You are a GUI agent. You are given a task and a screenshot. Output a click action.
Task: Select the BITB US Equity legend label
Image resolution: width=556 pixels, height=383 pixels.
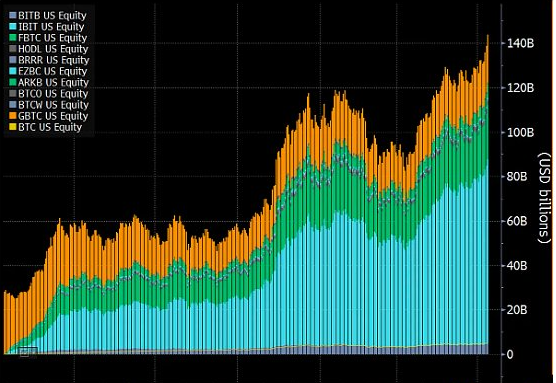click(52, 16)
